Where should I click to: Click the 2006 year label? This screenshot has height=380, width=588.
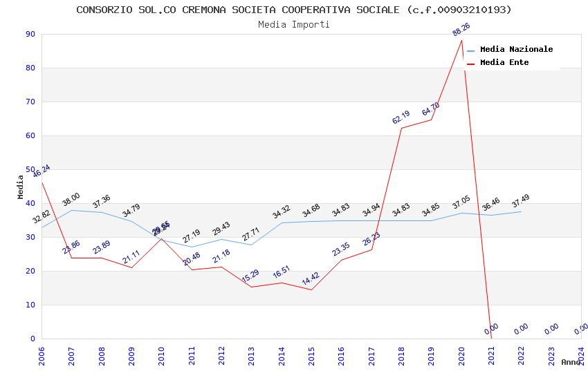pos(42,356)
